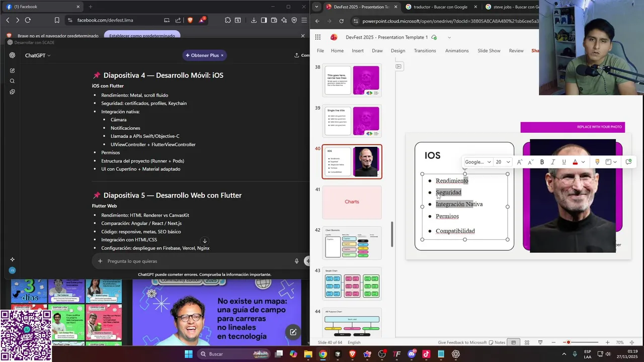The width and height of the screenshot is (644, 362).
Task: Fit slide to window icon
Action: [632, 342]
